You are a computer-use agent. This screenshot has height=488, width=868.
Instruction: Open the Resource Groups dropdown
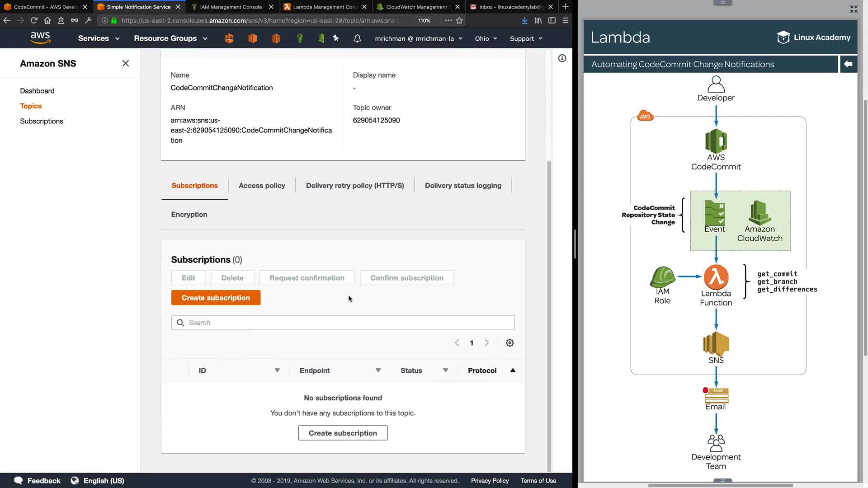[x=170, y=38]
